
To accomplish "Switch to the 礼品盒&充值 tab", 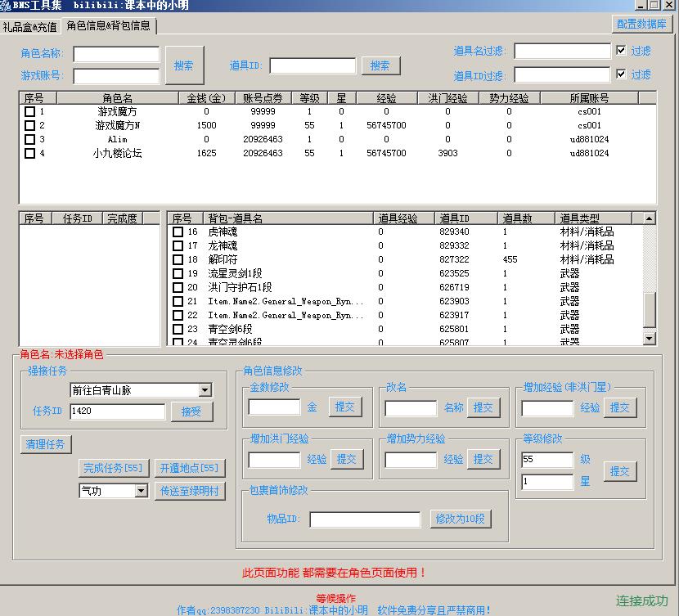I will coord(30,26).
